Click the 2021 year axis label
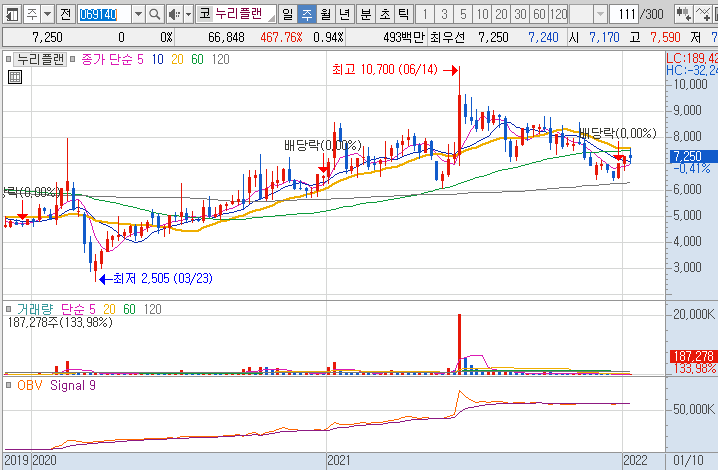The height and width of the screenshot is (470, 718). [x=338, y=460]
